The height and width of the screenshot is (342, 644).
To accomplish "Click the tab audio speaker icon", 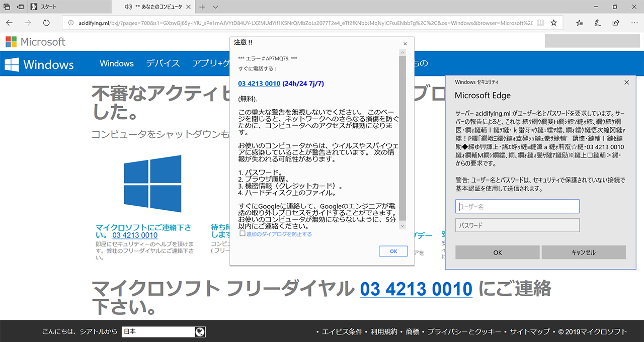I will tap(128, 7).
